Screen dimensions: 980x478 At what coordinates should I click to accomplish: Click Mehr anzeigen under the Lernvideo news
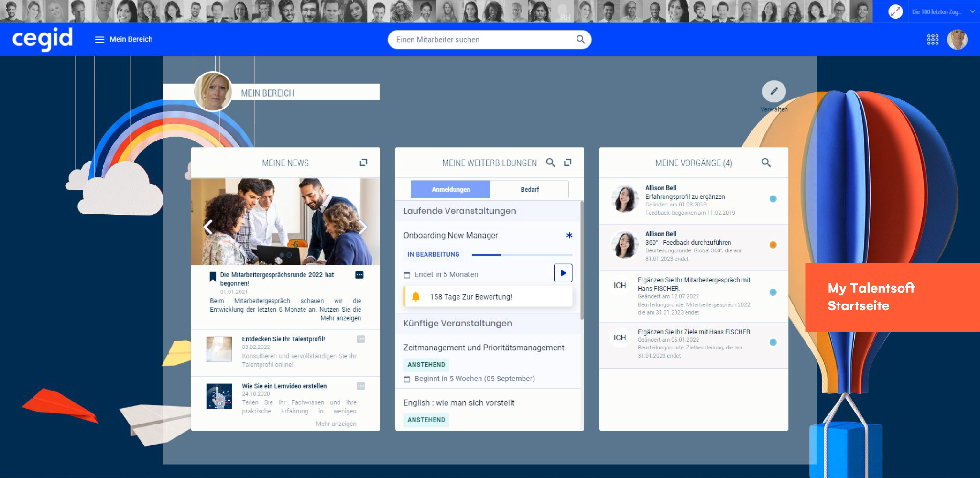tap(336, 424)
